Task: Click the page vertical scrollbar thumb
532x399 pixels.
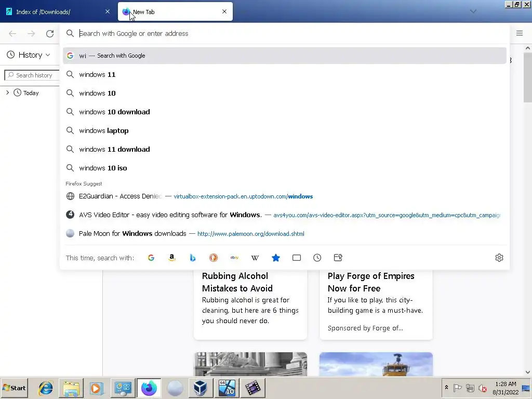Action: [x=528, y=77]
